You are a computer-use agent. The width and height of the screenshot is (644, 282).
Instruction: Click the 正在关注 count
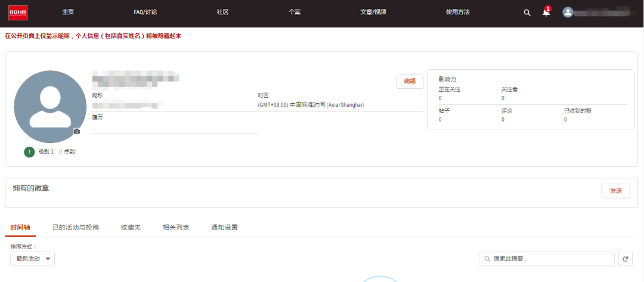point(440,98)
